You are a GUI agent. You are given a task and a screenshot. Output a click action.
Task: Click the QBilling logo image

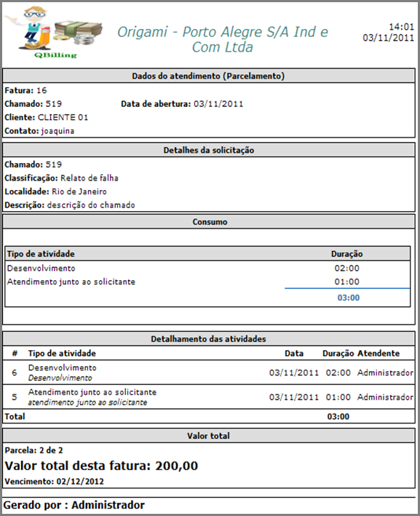[x=53, y=33]
